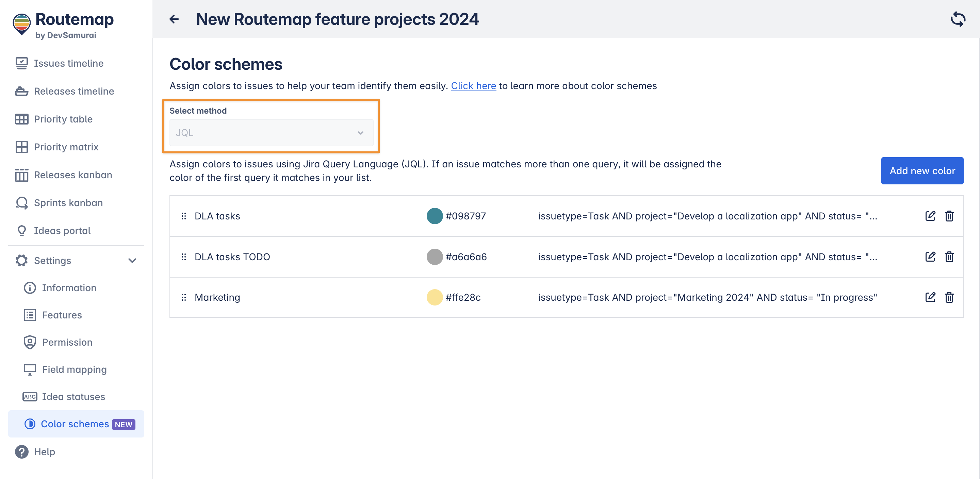Edit the Marketing color rule
Screen dimensions: 980x479
(x=930, y=297)
